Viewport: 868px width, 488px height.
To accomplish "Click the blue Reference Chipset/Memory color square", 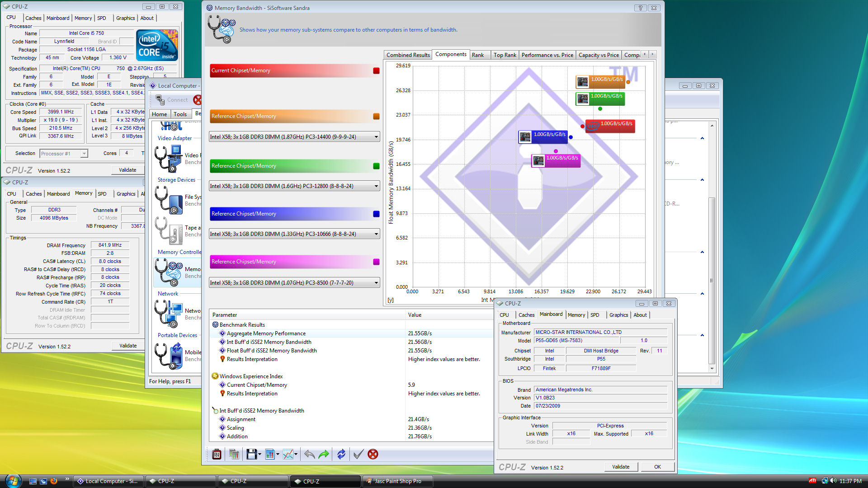I will click(376, 214).
